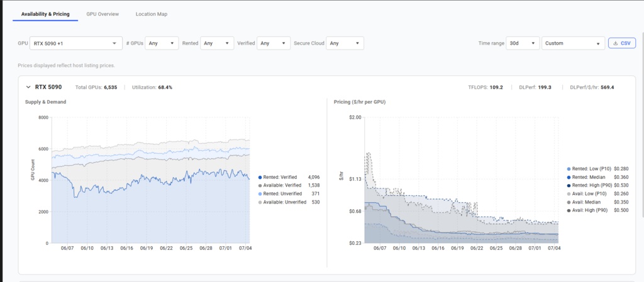Click the DLPerf/$/hr value 569.4

(x=607, y=87)
